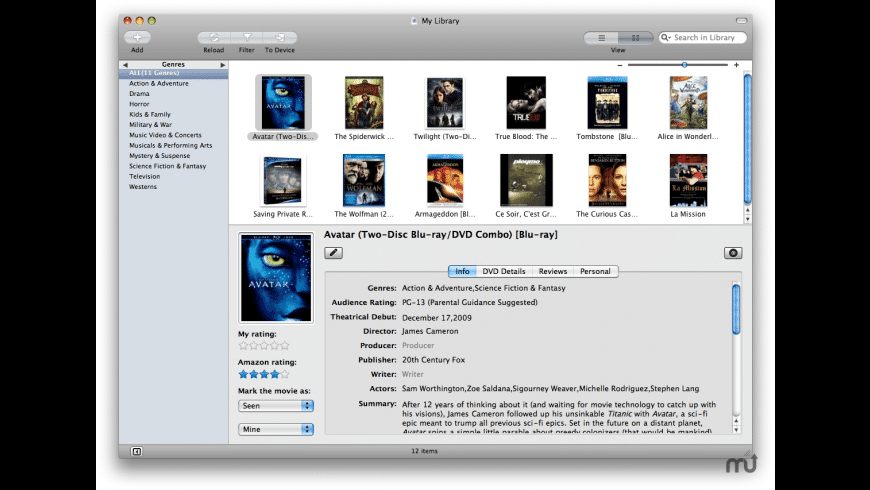Switch to the DVD Details tab
Image resolution: width=870 pixels, height=490 pixels.
[504, 271]
